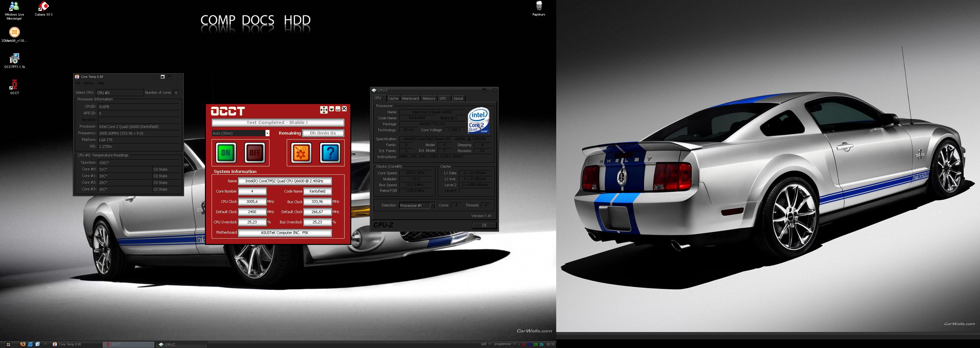
Task: Expand the programmer toolbar chevron
Action: coord(515,344)
